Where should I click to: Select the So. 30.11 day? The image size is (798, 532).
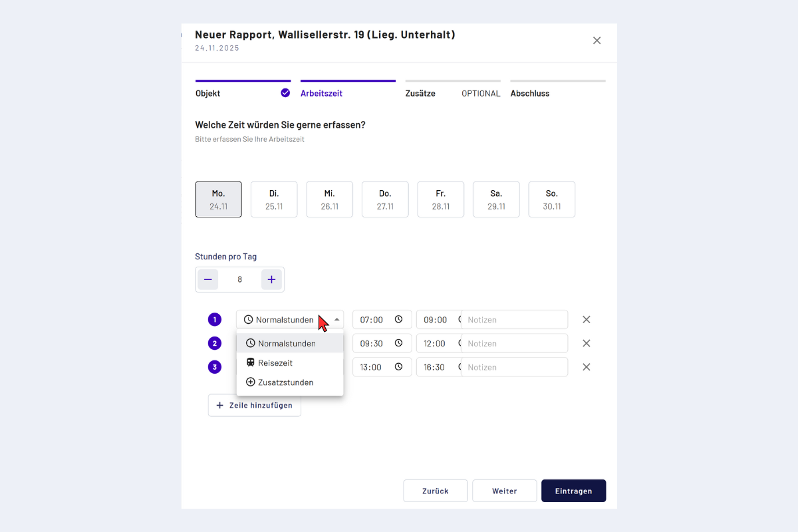click(552, 199)
